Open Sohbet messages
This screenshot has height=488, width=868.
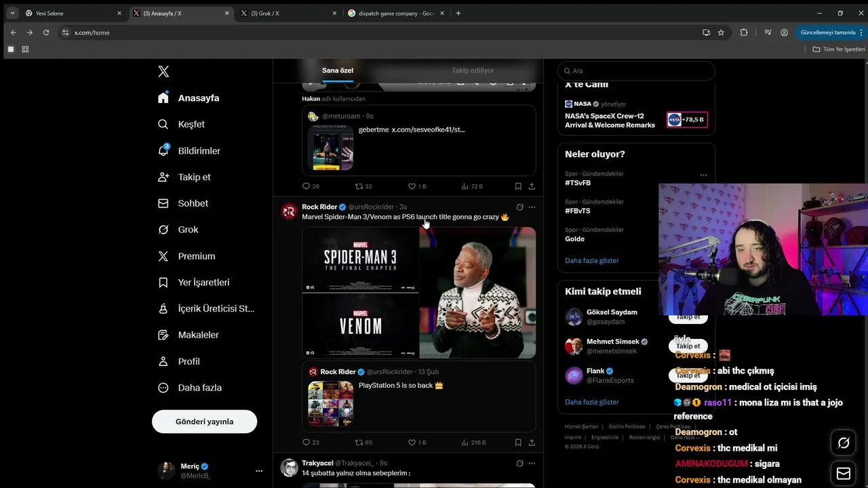(183, 203)
